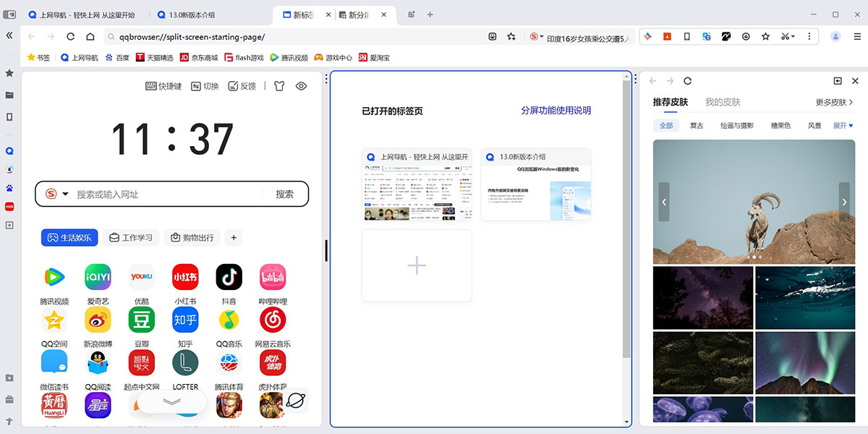
Task: Open the QQ translate icon in the toolbar
Action: [x=707, y=36]
